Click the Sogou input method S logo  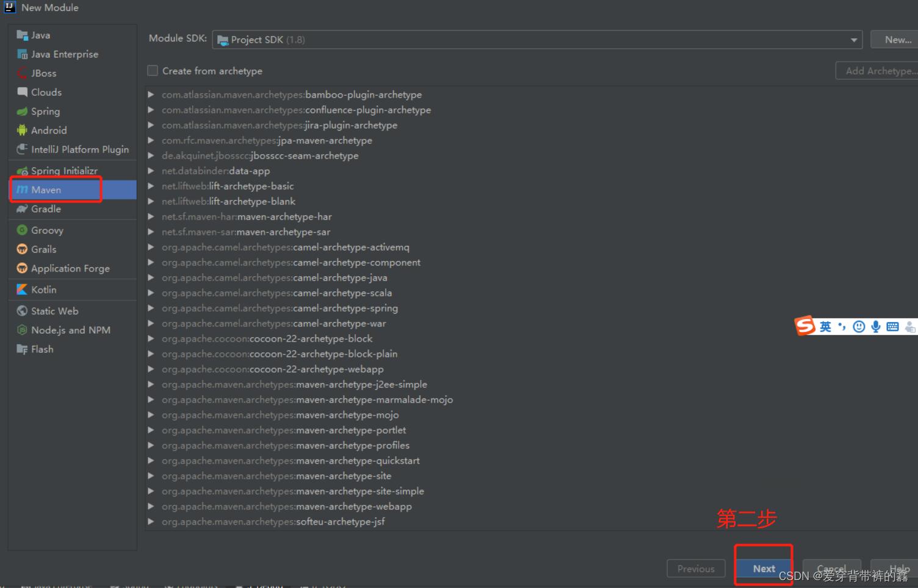point(804,326)
